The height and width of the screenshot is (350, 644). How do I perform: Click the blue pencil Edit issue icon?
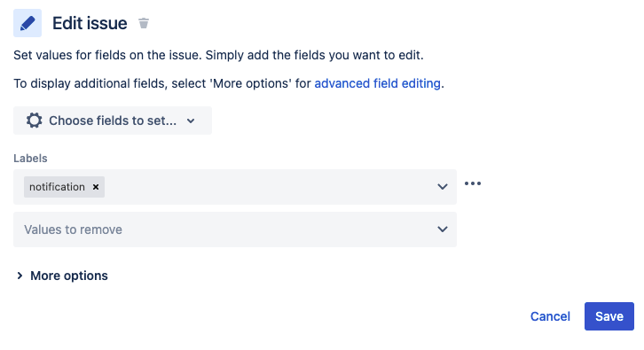(27, 23)
